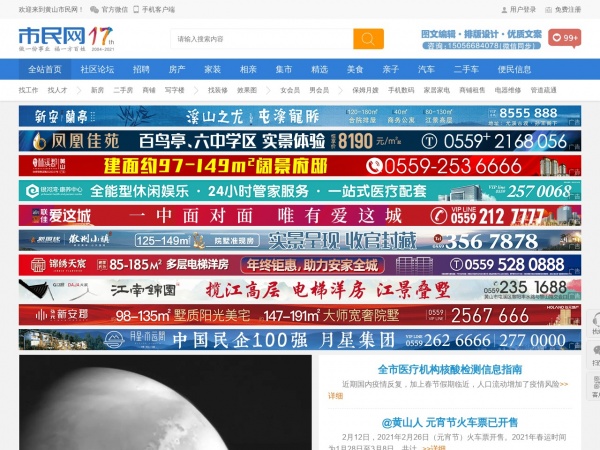Open the 新安郡 banner ad
The width and height of the screenshot is (600, 450).
300,315
